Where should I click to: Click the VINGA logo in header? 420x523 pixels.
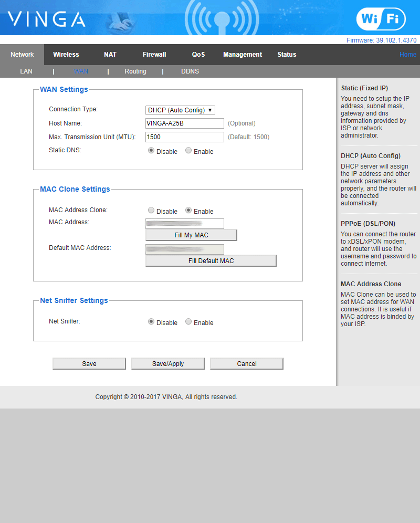[46, 19]
